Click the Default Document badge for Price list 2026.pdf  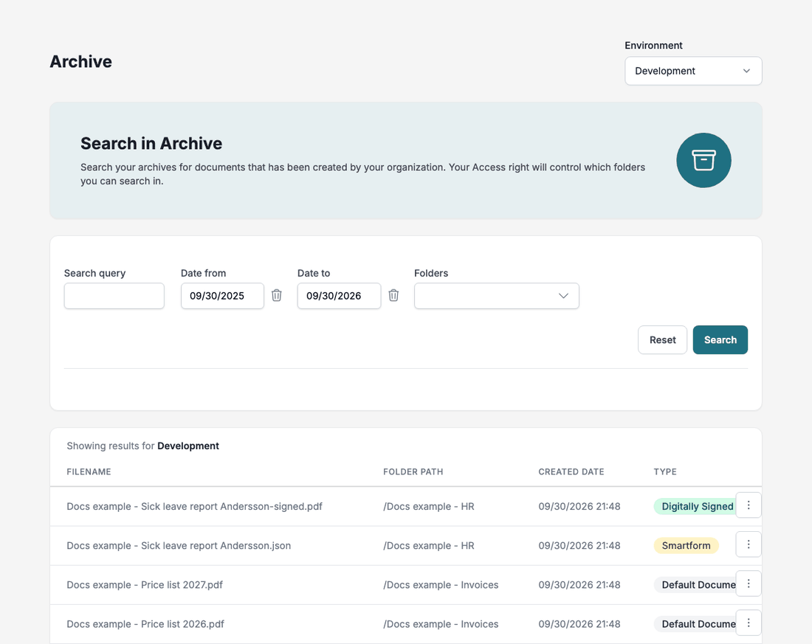(695, 624)
